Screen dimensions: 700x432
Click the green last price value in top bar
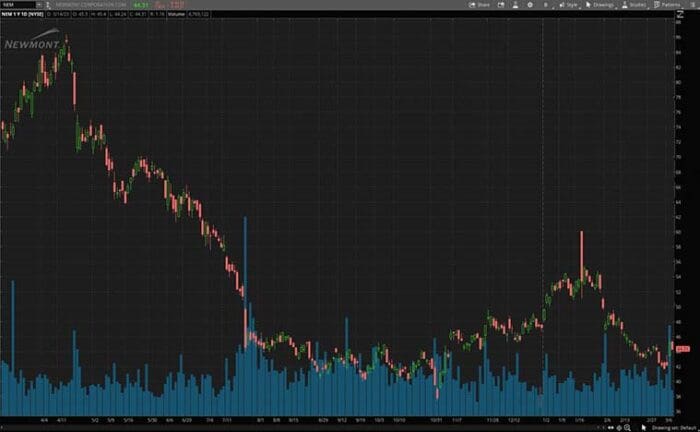pos(141,5)
